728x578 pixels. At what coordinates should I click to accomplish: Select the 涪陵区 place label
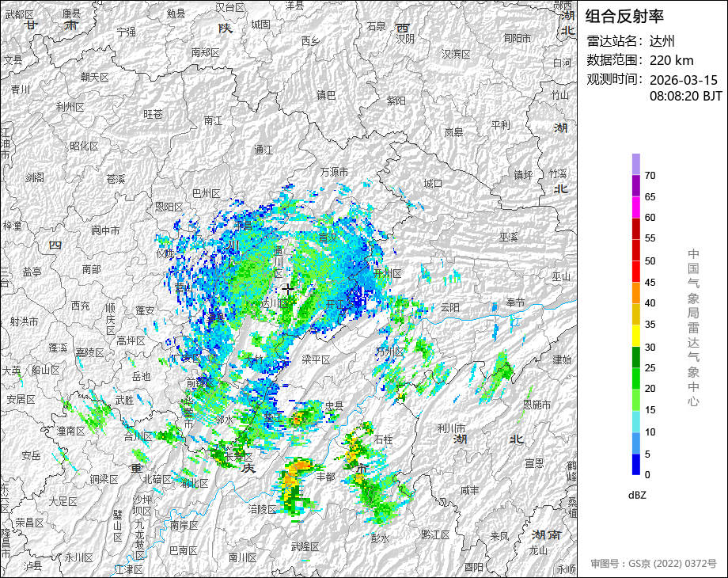(x=263, y=509)
